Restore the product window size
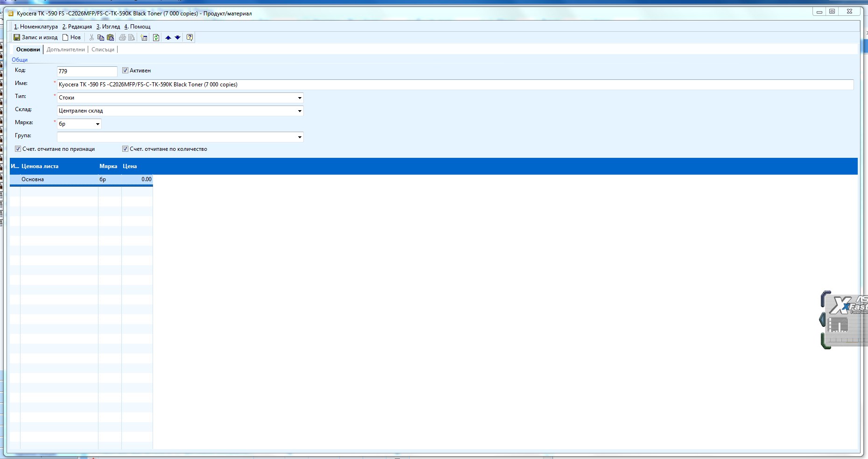 point(832,12)
